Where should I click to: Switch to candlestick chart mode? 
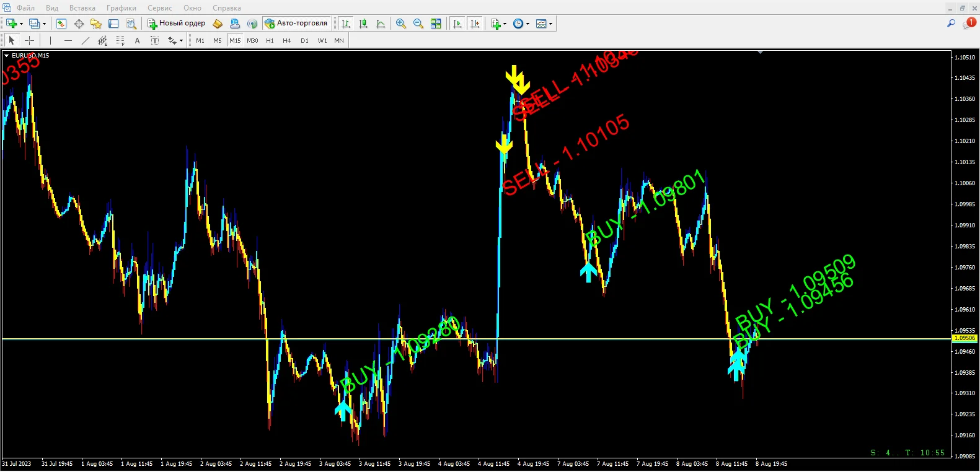[363, 24]
